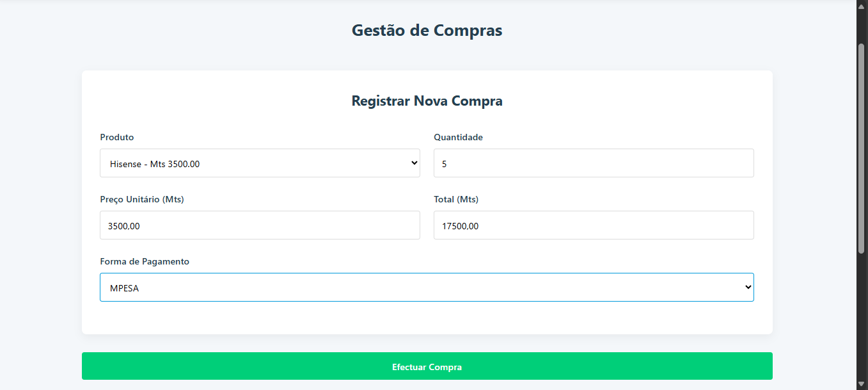Screen dimensions: 868x390
Task: Click the scrollbar down arrow
Action: click(x=862, y=384)
